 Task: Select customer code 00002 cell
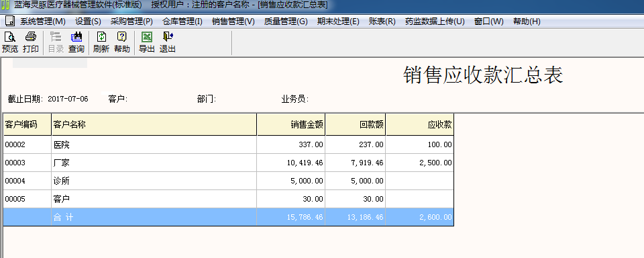[x=28, y=145]
